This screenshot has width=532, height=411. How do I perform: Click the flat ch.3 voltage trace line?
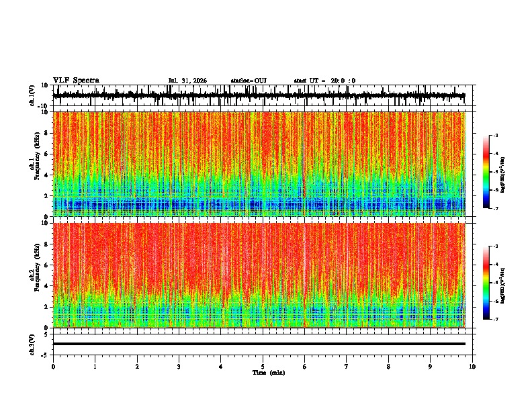(x=259, y=344)
